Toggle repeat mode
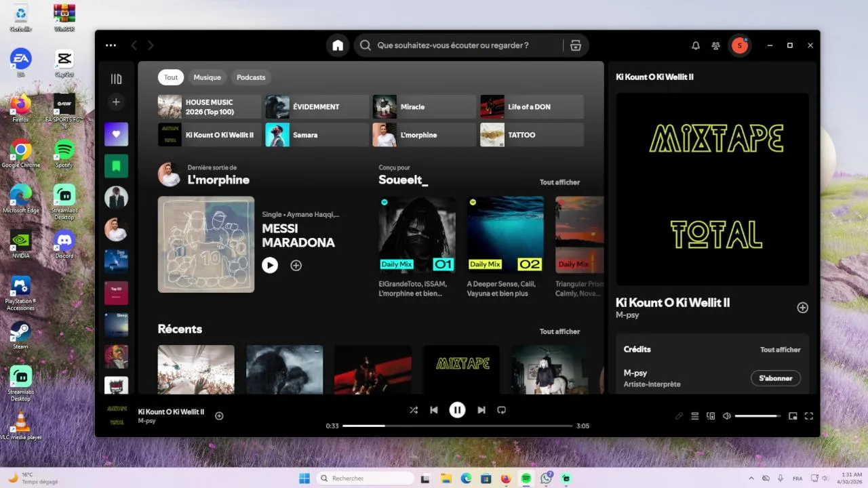The height and width of the screenshot is (488, 868). pyautogui.click(x=502, y=410)
